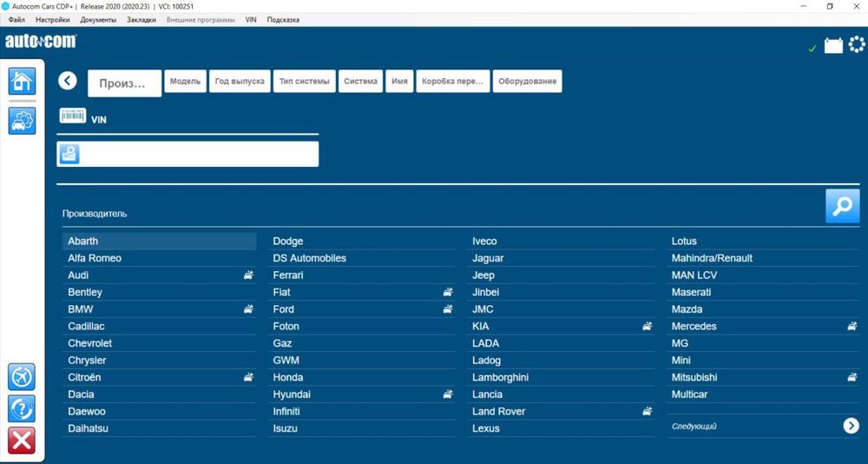The height and width of the screenshot is (464, 868).
Task: Choose Dacia manufacturer
Action: click(160, 394)
